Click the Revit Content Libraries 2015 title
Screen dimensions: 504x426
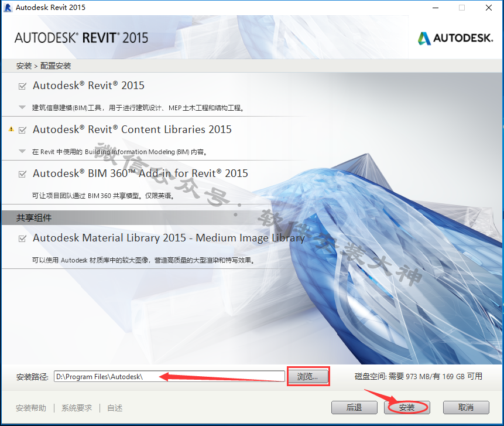[x=132, y=129]
